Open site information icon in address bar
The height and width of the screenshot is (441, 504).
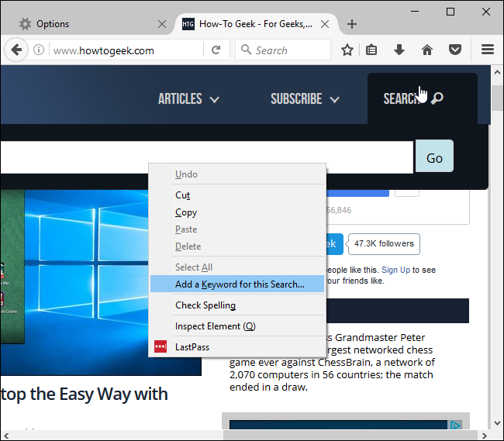[39, 50]
